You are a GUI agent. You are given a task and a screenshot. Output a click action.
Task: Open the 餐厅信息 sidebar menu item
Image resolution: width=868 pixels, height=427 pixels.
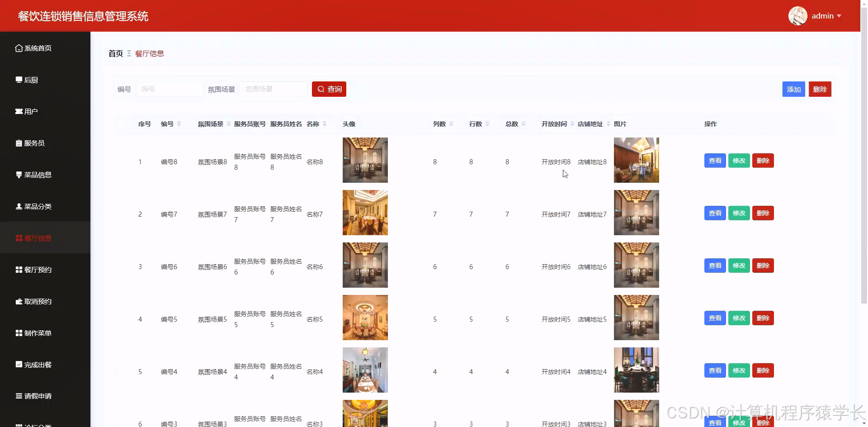[x=45, y=238]
